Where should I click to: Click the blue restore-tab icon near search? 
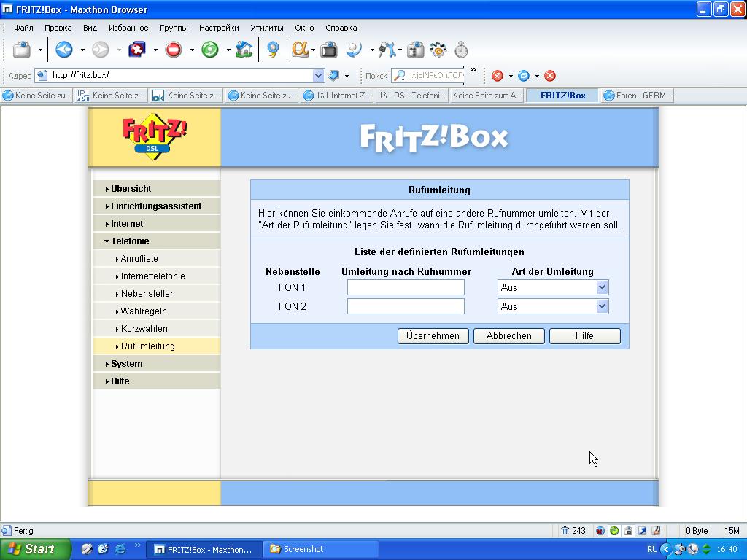pyautogui.click(x=524, y=76)
